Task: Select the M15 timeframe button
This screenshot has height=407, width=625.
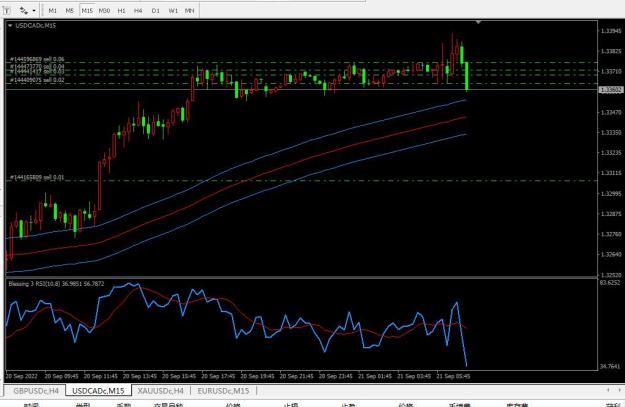Action: pos(87,11)
